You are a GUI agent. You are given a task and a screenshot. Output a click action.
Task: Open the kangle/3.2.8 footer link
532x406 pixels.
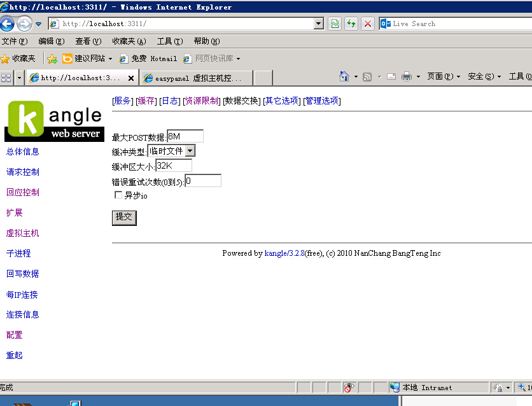coord(284,253)
